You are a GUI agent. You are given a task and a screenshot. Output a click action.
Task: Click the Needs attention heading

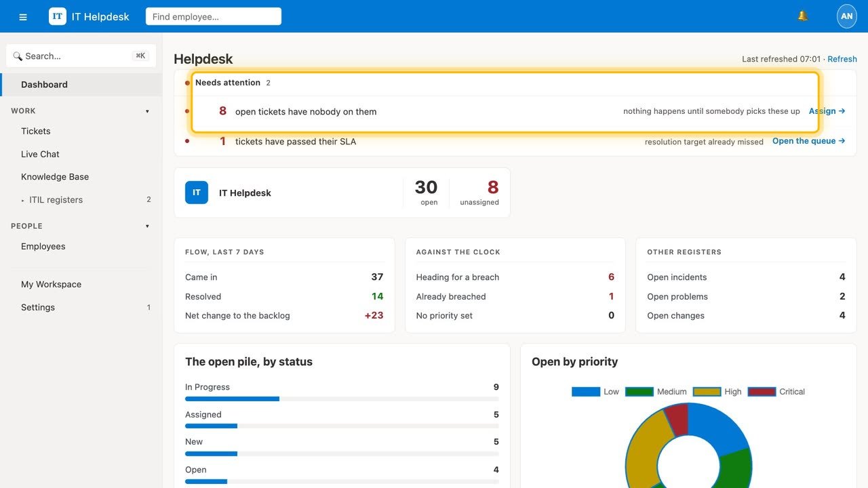(228, 83)
